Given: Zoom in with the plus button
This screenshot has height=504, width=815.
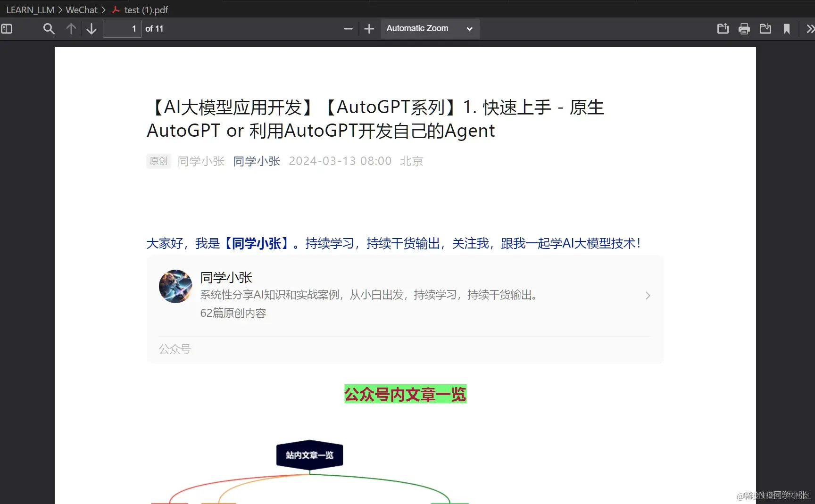Looking at the screenshot, I should tap(369, 29).
